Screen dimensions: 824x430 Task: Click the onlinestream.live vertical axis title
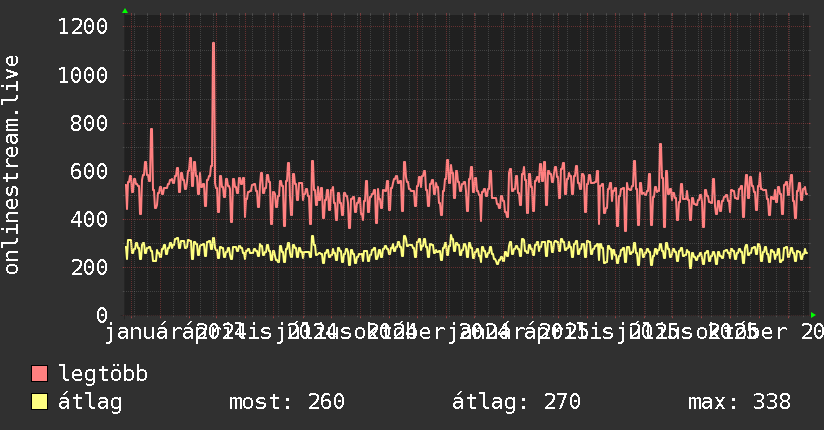[12, 165]
